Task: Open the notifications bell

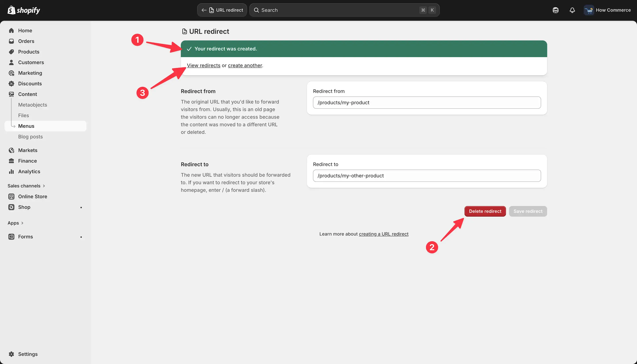Action: pos(572,10)
